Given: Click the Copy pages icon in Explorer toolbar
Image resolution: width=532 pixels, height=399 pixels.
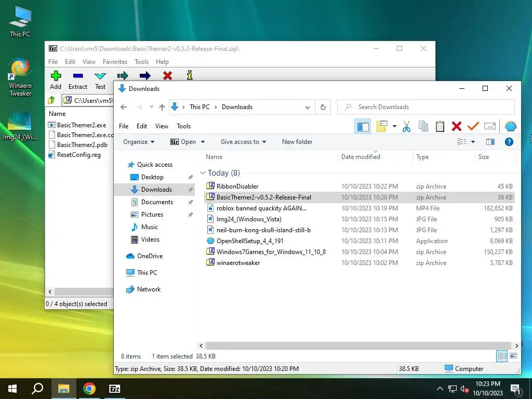Looking at the screenshot, I should pos(423,126).
